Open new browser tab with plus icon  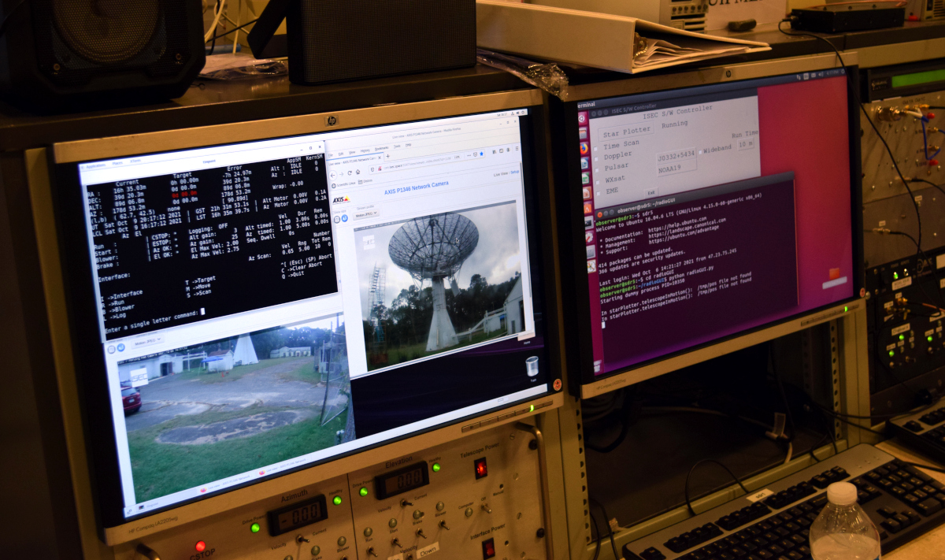(387, 157)
